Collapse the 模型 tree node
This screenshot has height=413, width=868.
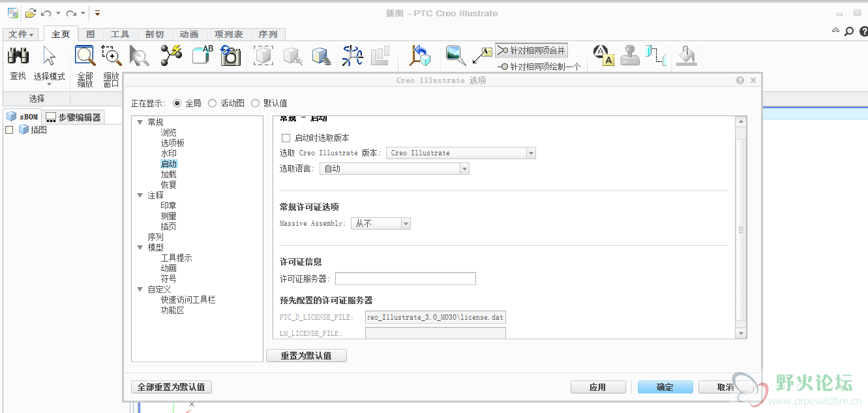140,247
